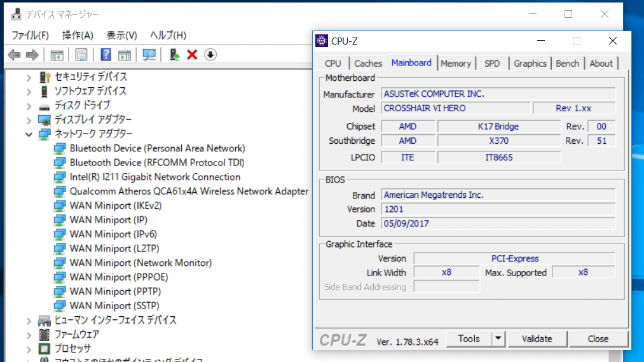Image resolution: width=644 pixels, height=362 pixels.
Task: Click the action pane view toolbar icon
Action: [125, 55]
